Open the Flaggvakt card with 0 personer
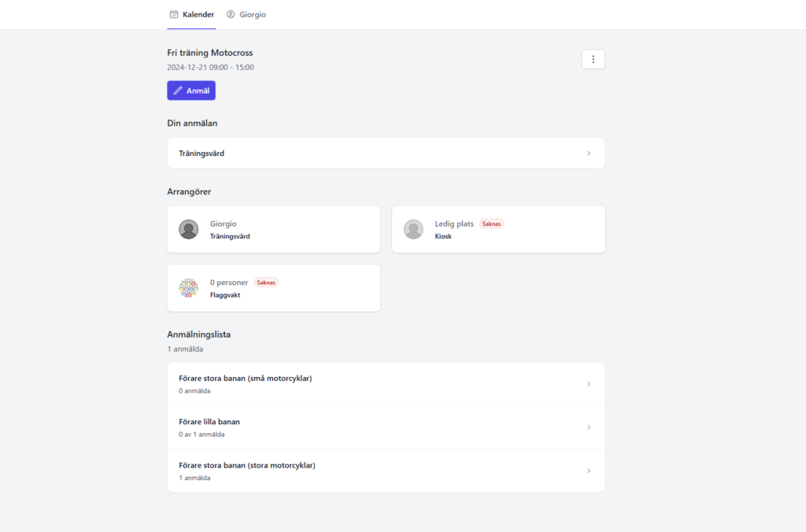806x532 pixels. click(273, 288)
